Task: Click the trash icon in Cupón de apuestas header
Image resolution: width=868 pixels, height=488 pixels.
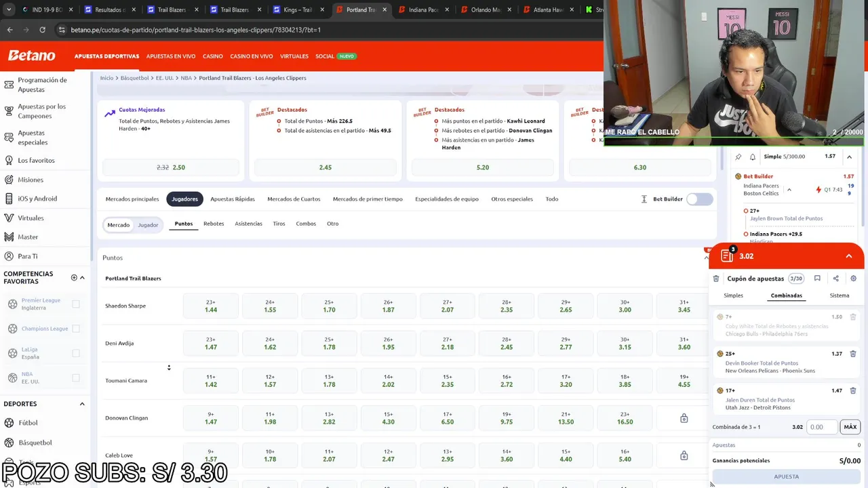Action: click(716, 279)
